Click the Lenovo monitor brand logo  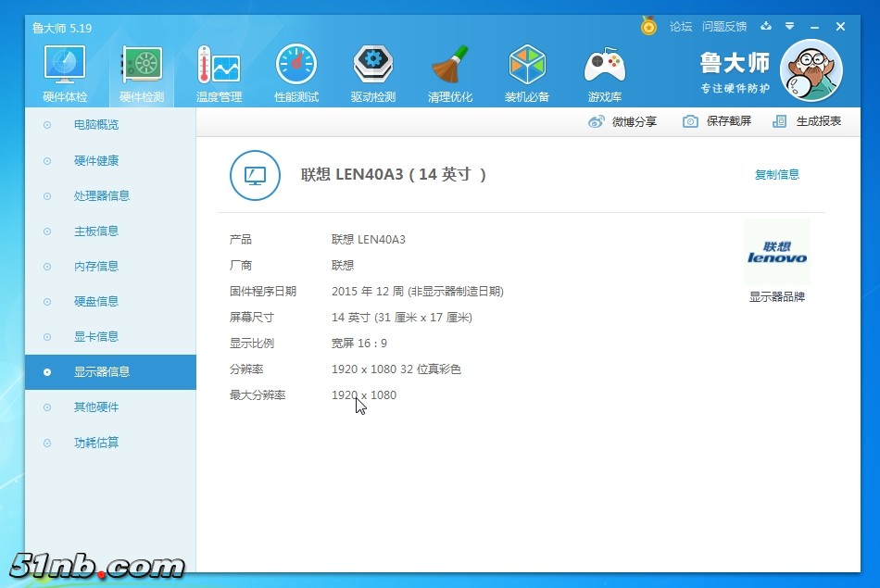click(x=776, y=253)
